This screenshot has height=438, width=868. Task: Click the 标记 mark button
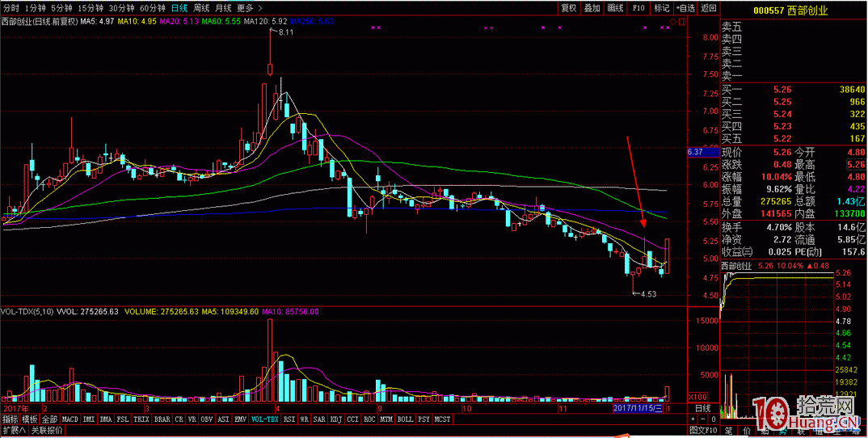(x=662, y=8)
